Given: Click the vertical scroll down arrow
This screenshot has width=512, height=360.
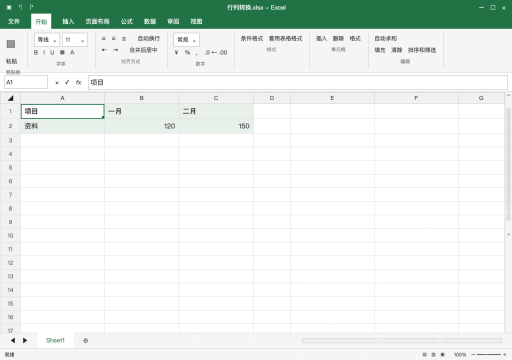Looking at the screenshot, I should 508,234.
